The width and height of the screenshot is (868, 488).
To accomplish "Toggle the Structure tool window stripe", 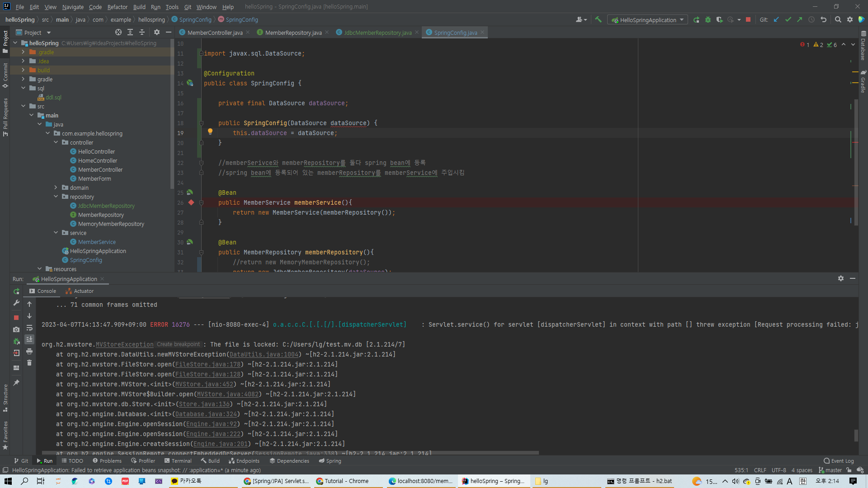I will coord(5,398).
